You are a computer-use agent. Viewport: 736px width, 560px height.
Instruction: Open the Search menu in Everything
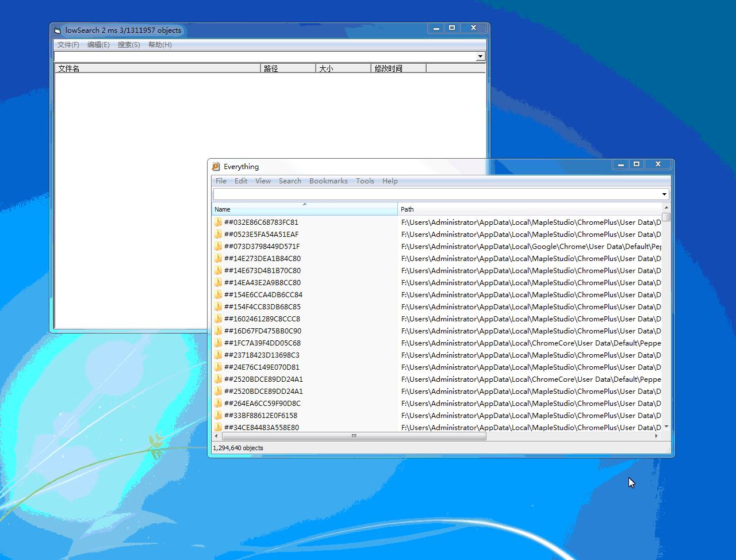click(290, 181)
